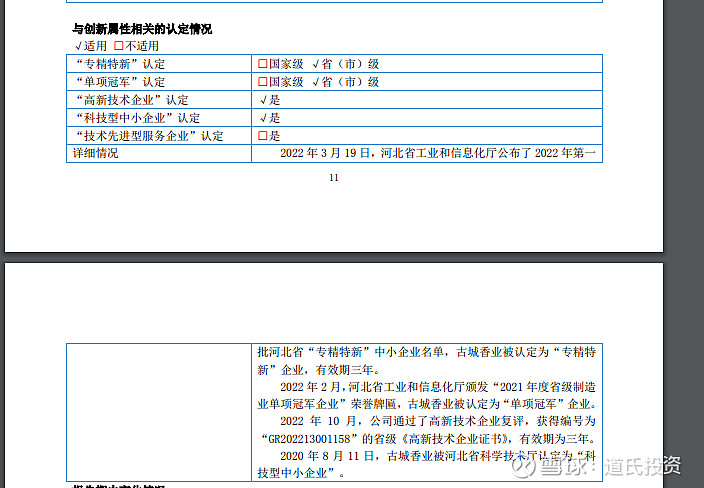This screenshot has width=704, height=488.
Task: Check 是 box for 技术先进型服务企业 认定
Action: point(263,136)
